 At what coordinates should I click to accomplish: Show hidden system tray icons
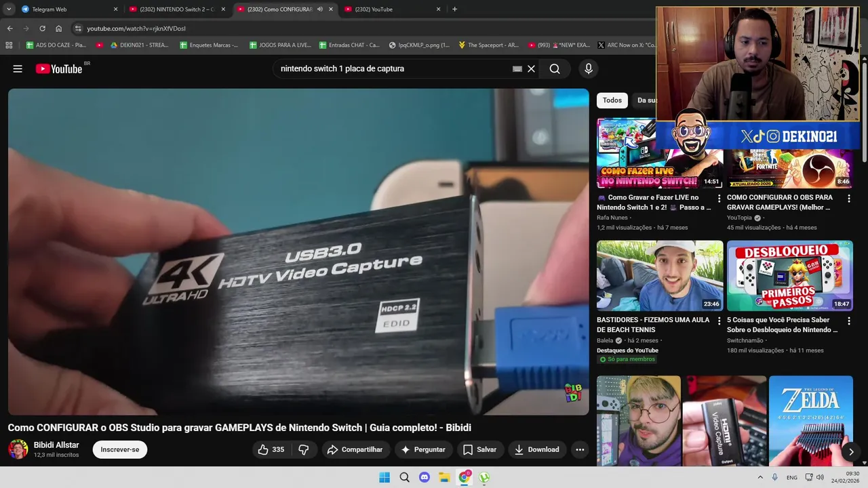coord(760,477)
